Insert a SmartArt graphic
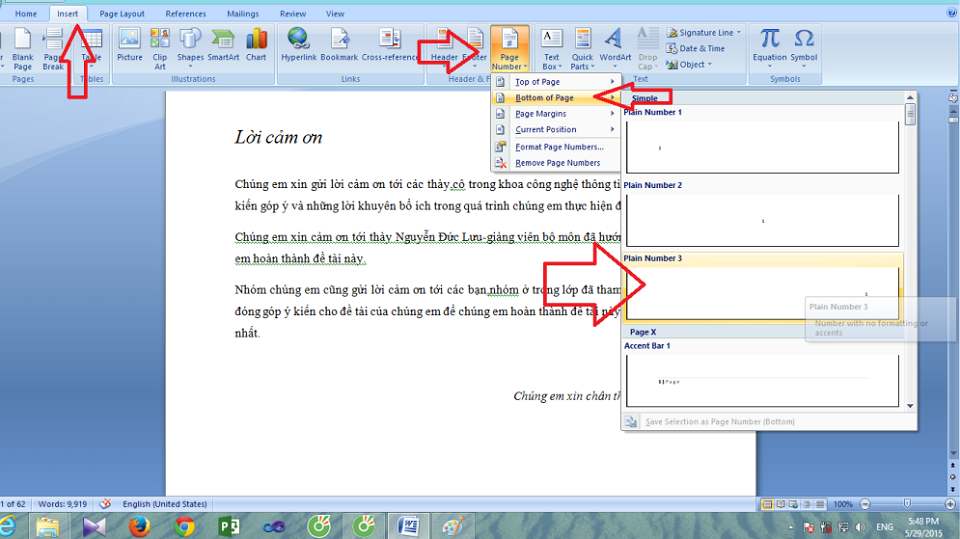 [223, 45]
